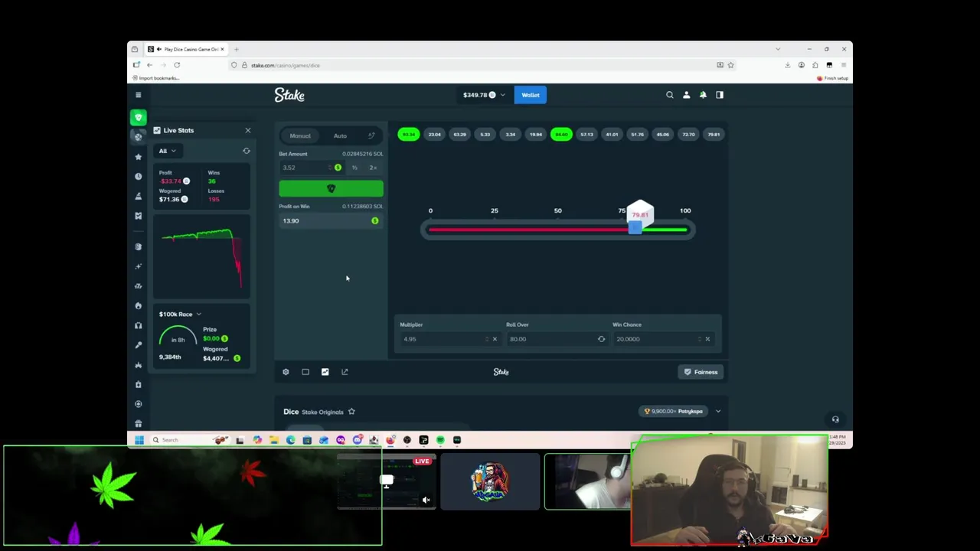Viewport: 980px width, 551px height.
Task: Open user profile icon in header
Action: click(686, 95)
